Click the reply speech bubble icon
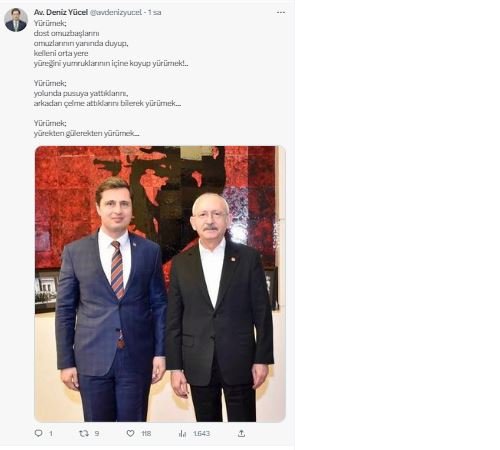 [x=39, y=433]
